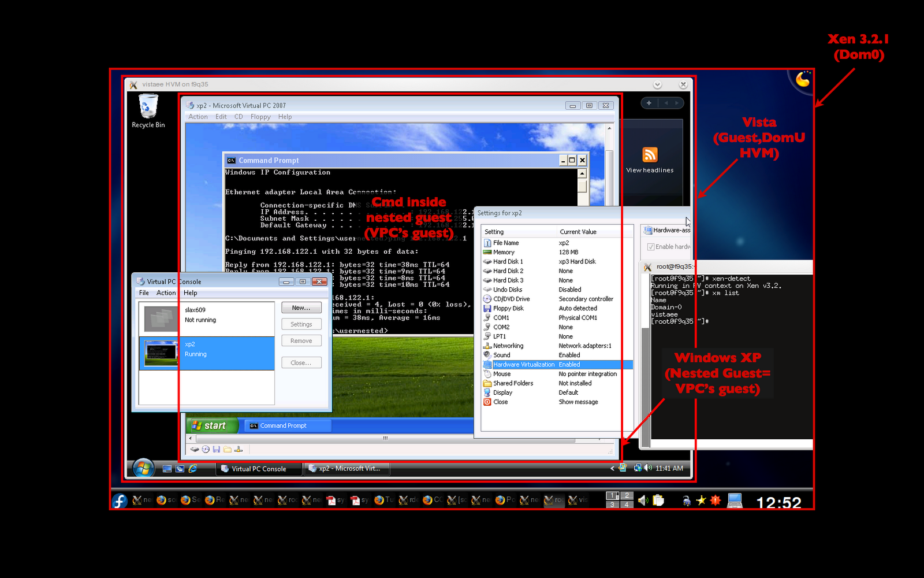
Task: Open the Action menu in xp2 Virtual PC window
Action: pyautogui.click(x=198, y=117)
